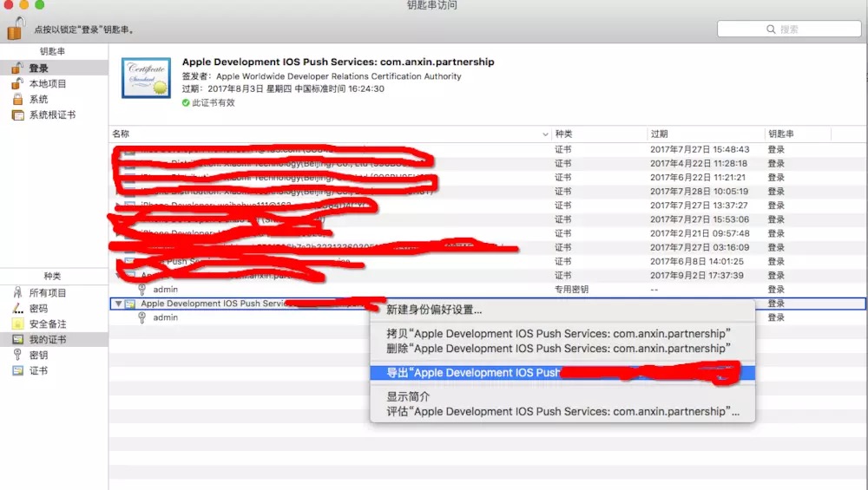Screen dimensions: 868x490
Task: Show 所有项目 category
Action: point(54,292)
